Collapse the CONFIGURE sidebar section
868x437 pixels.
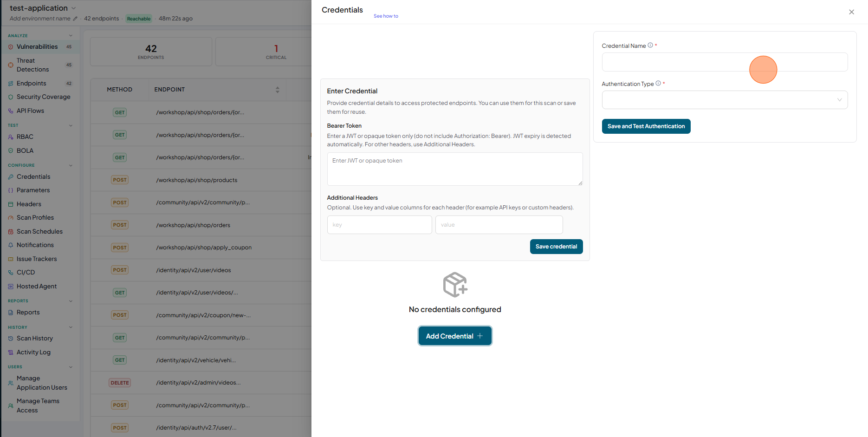[71, 165]
